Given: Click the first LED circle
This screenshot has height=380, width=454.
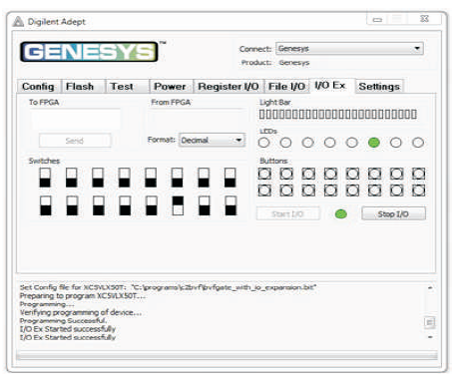Looking at the screenshot, I should coord(264,143).
